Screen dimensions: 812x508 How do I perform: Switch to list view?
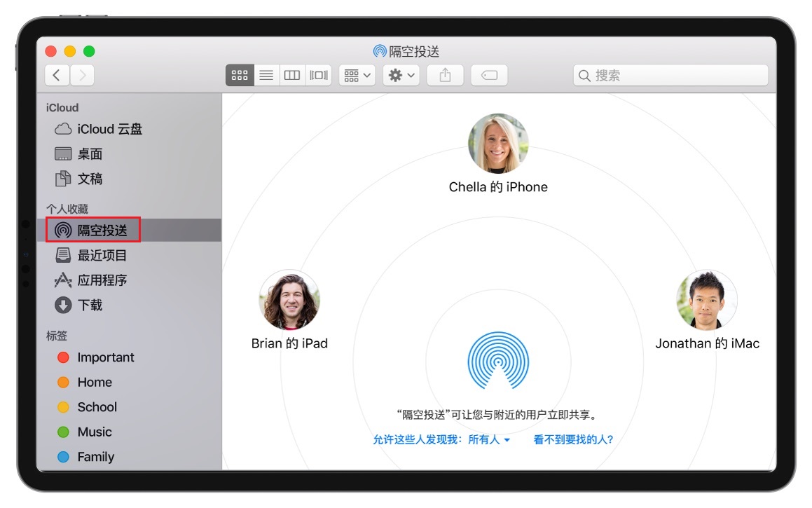pyautogui.click(x=266, y=76)
